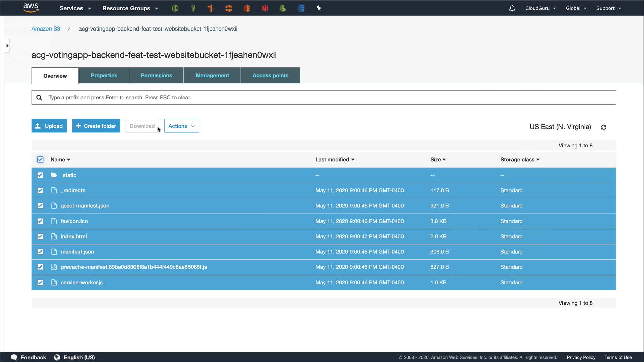Click the red S3 shortcut icon
The height and width of the screenshot is (362, 644).
(x=265, y=8)
